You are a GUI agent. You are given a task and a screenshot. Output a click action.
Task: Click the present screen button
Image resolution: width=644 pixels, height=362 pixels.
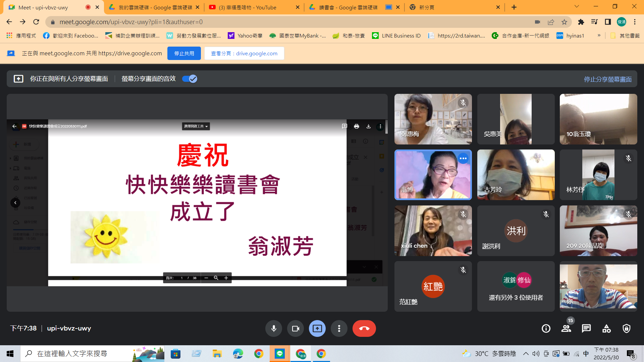point(317,328)
